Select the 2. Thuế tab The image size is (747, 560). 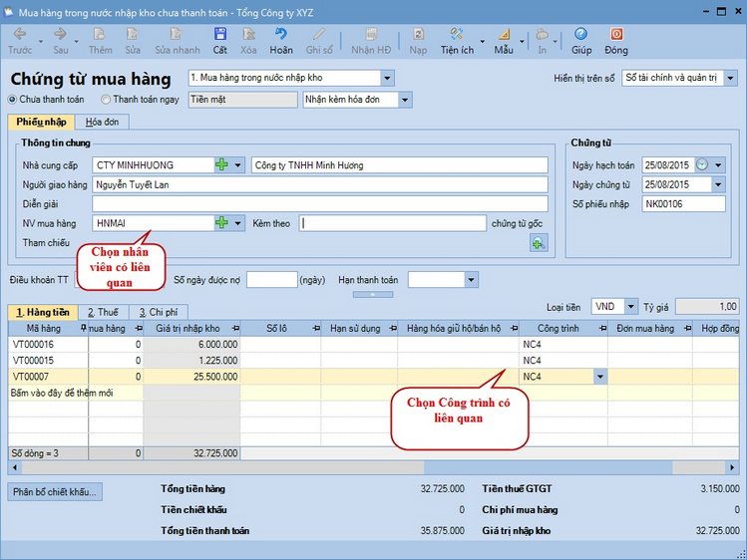(103, 312)
